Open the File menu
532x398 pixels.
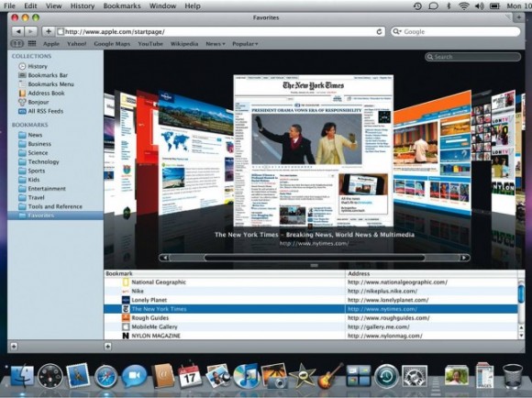click(x=9, y=6)
